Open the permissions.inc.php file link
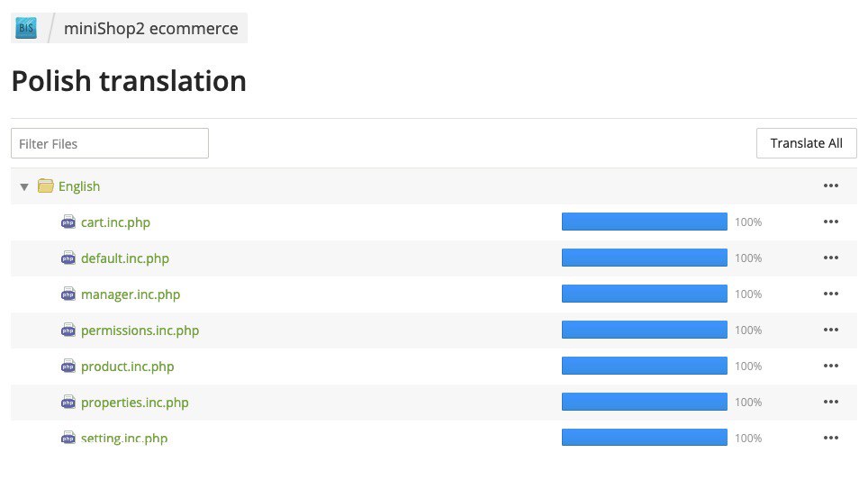 coord(140,330)
